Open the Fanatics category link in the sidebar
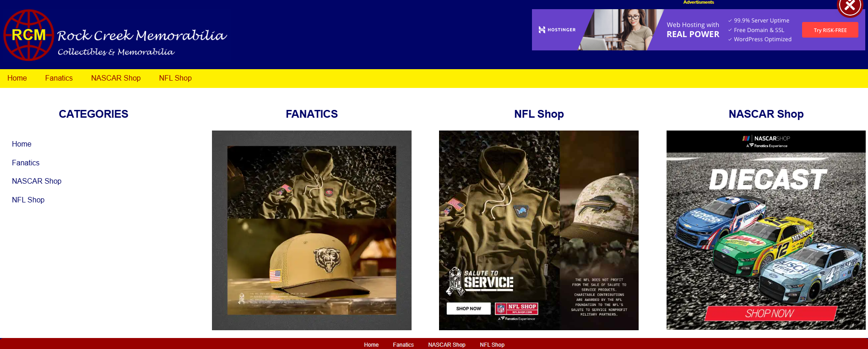868x349 pixels. (26, 163)
